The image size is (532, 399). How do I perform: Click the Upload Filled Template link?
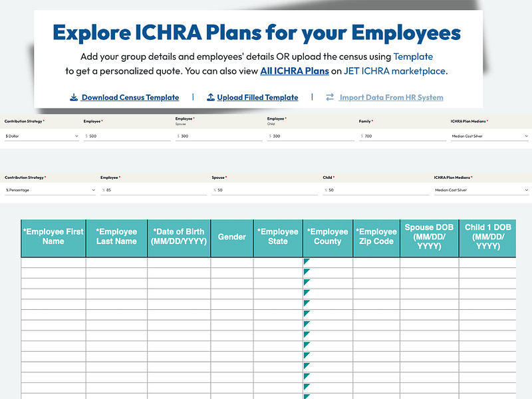pyautogui.click(x=257, y=98)
